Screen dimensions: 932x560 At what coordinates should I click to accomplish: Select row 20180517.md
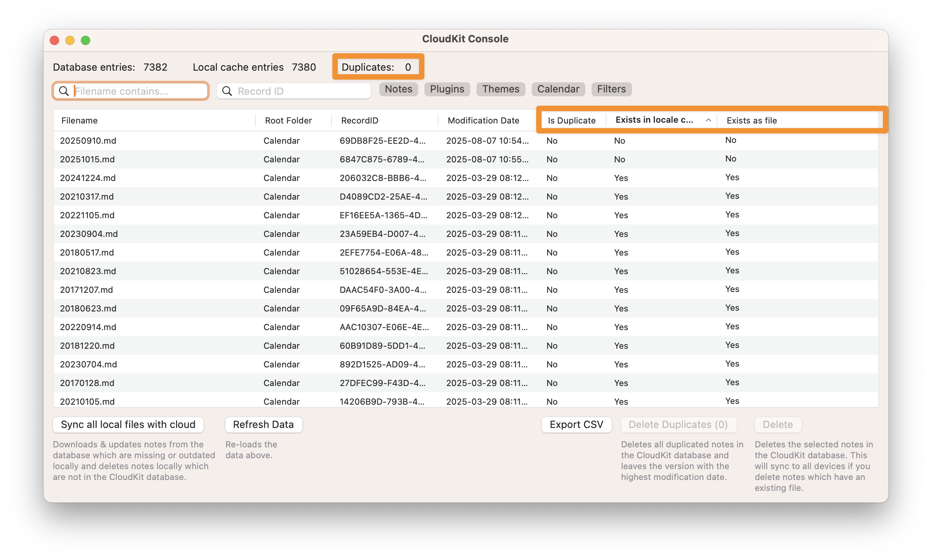tap(466, 252)
